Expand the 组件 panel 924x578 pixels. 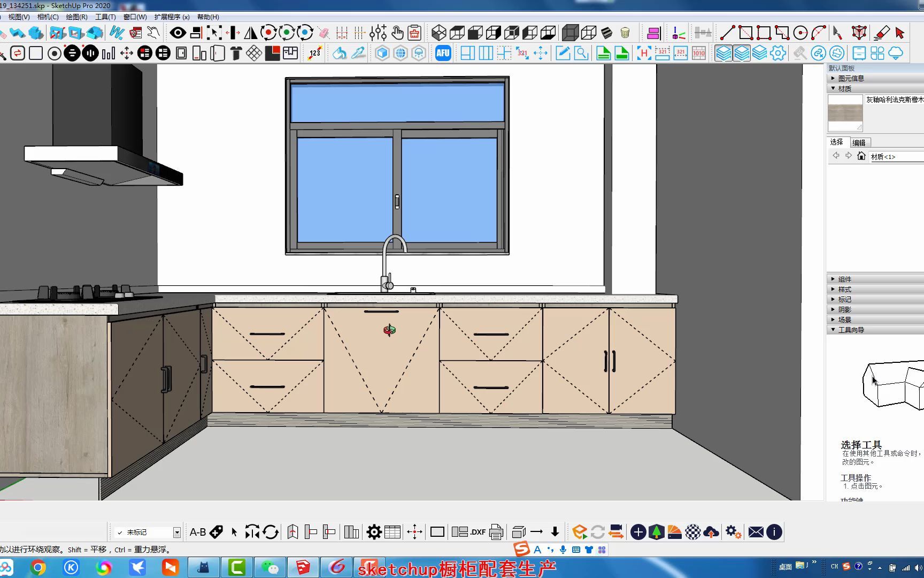click(875, 279)
